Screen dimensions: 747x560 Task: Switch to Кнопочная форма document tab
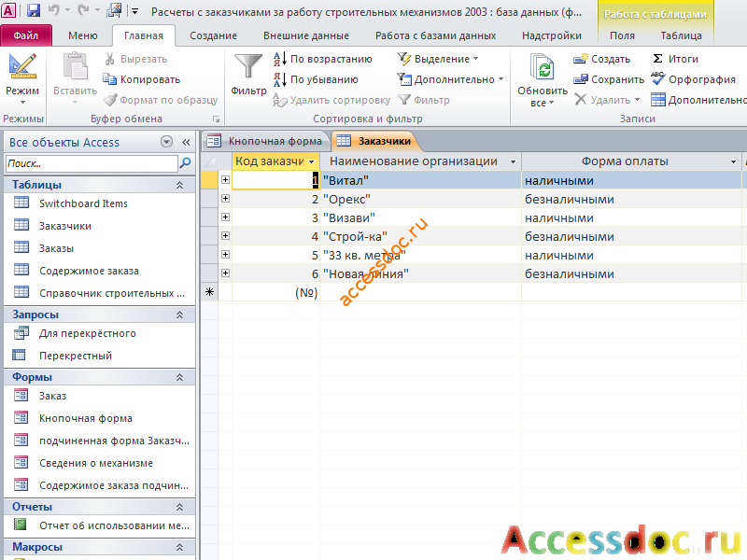(267, 141)
